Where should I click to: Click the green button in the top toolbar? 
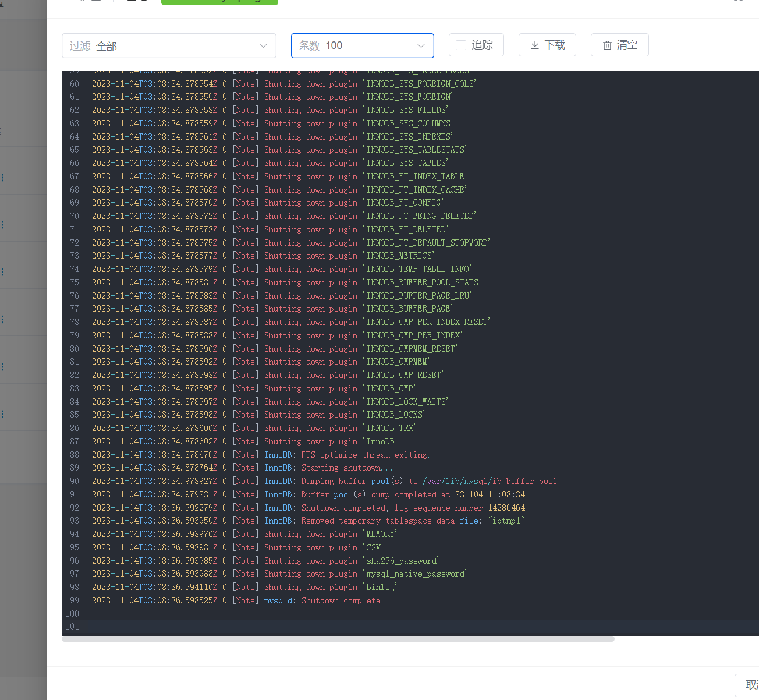[219, 2]
